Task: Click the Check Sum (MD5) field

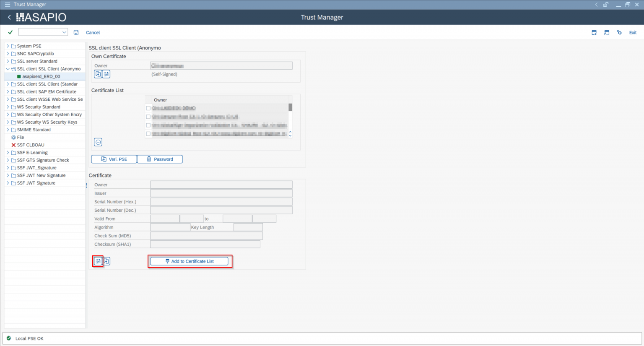Action: point(207,236)
